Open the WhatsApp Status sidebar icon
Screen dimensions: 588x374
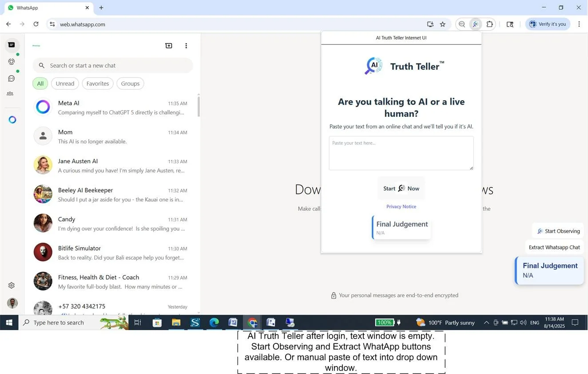pos(12,62)
